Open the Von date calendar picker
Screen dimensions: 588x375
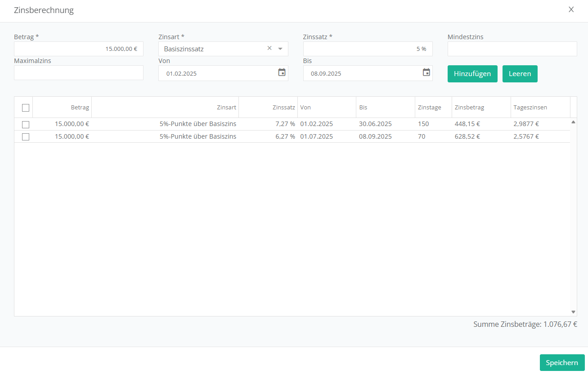tap(282, 72)
